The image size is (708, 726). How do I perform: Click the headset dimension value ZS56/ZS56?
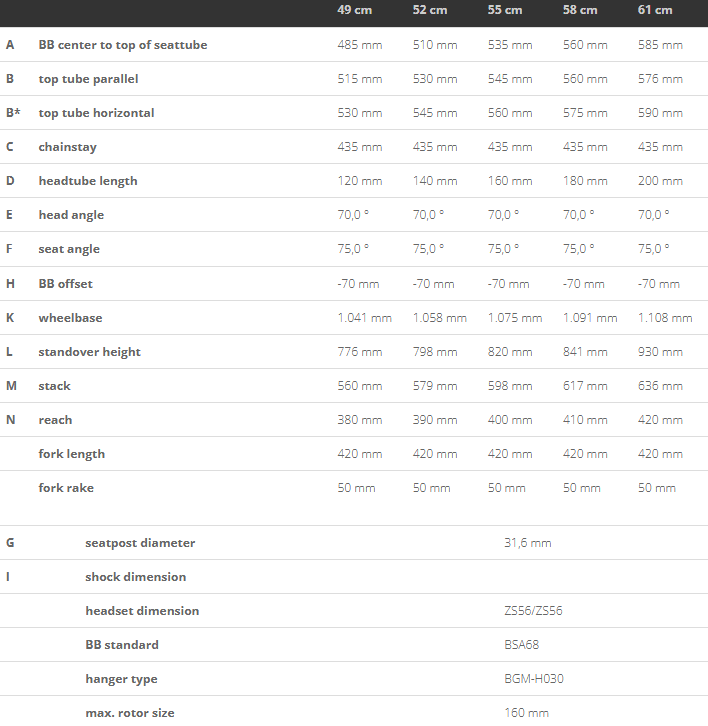coord(533,611)
